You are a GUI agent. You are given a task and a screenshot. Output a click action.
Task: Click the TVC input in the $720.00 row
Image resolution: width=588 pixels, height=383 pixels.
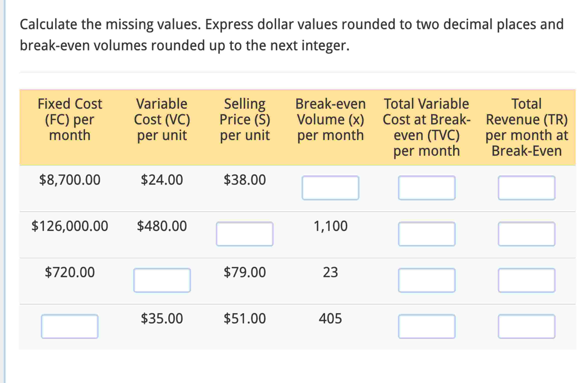pos(427,279)
